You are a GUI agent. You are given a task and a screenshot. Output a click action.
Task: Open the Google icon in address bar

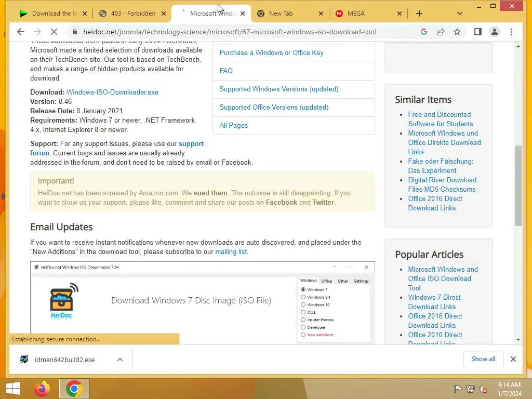click(424, 32)
